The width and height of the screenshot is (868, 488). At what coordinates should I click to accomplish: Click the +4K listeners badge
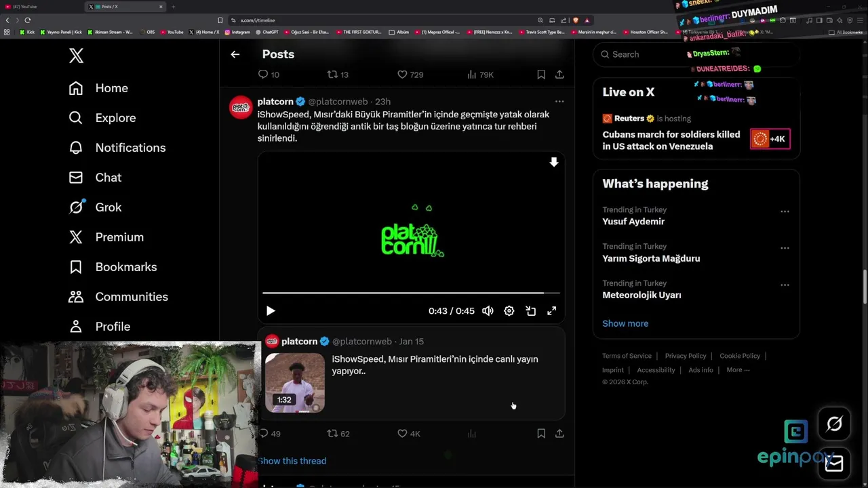770,139
